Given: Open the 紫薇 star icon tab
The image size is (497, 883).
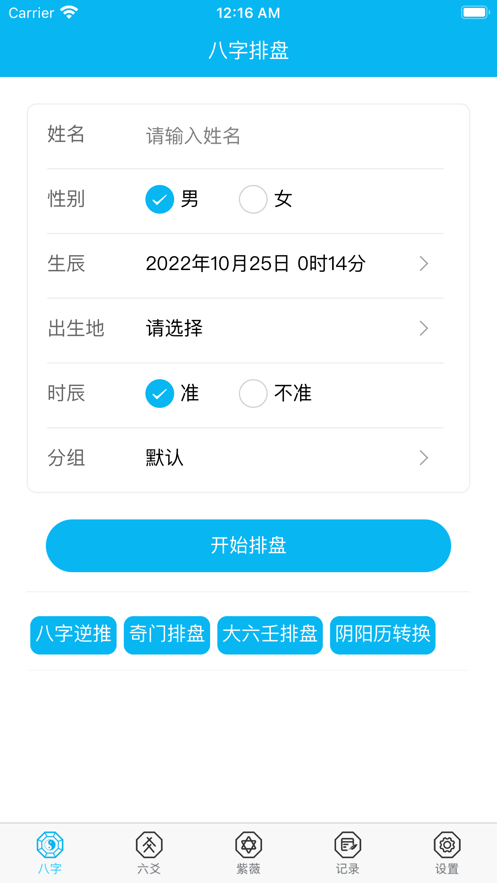Looking at the screenshot, I should (248, 845).
